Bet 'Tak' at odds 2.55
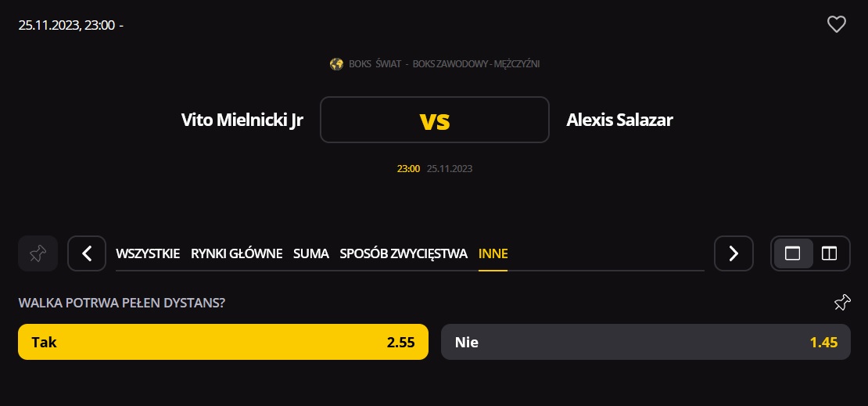The image size is (868, 406). tap(223, 342)
